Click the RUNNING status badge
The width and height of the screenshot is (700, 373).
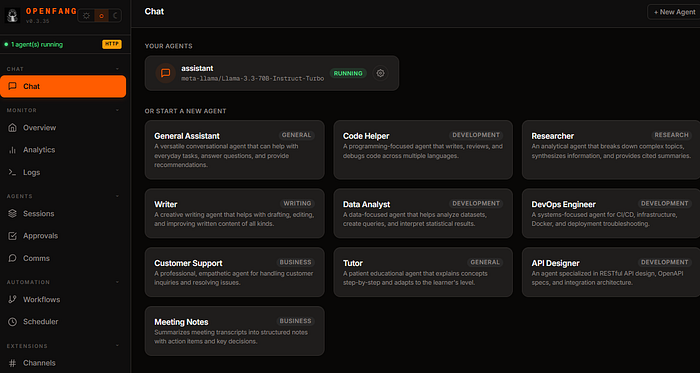pos(348,73)
